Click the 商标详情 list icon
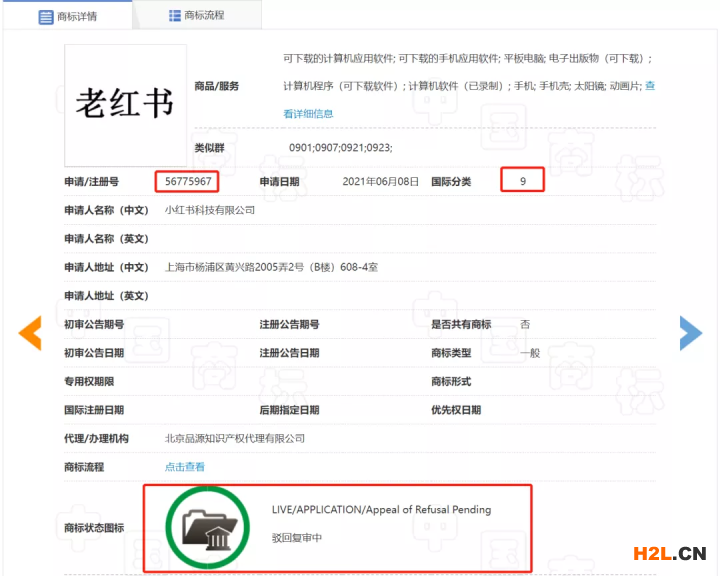Screen dimensions: 720x576 46,17
